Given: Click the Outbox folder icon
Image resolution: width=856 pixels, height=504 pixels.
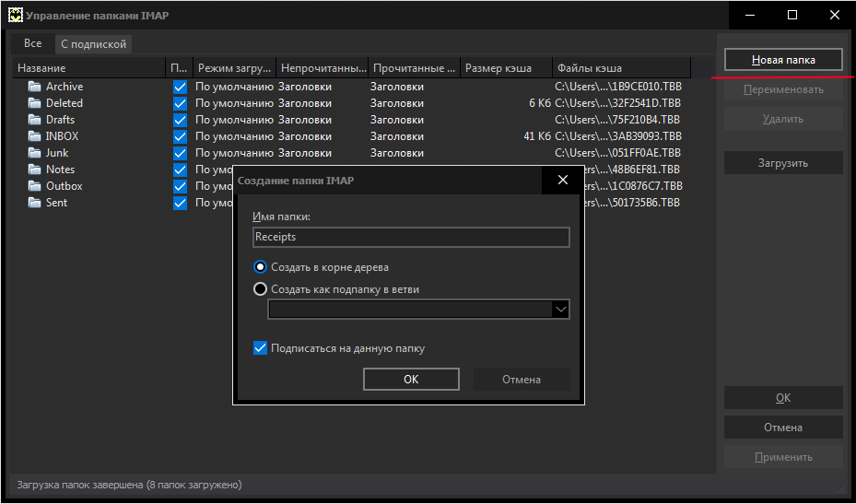Looking at the screenshot, I should (x=35, y=185).
